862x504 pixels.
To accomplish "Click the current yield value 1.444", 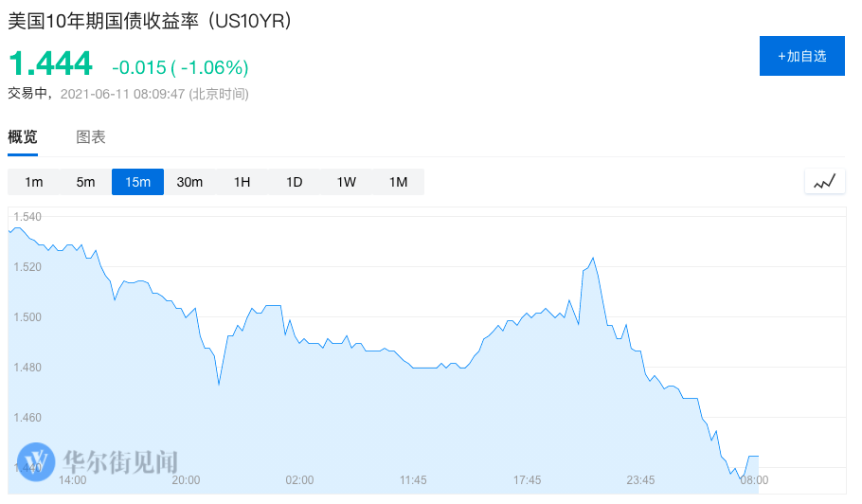I will pos(51,64).
